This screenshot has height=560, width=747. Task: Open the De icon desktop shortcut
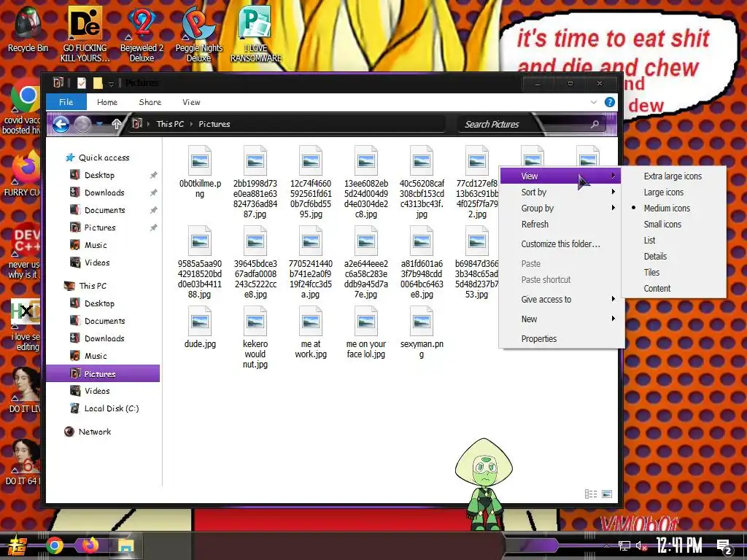85,34
